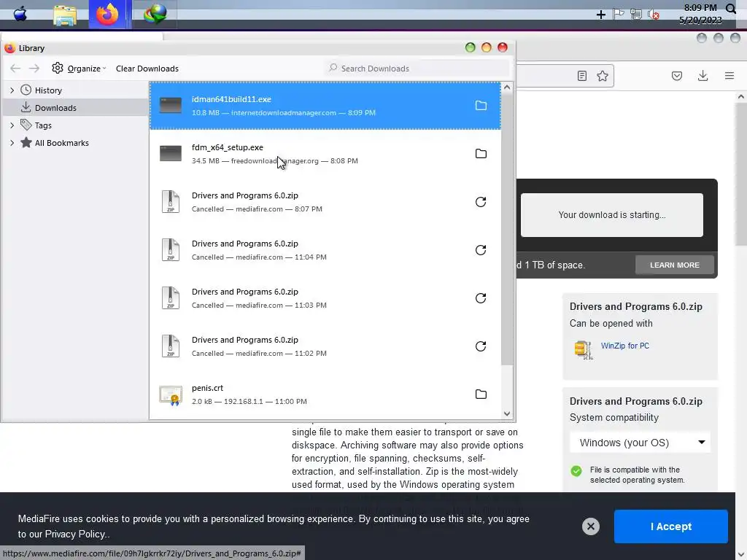Click LEARN MORE button on MediaFire

click(675, 265)
